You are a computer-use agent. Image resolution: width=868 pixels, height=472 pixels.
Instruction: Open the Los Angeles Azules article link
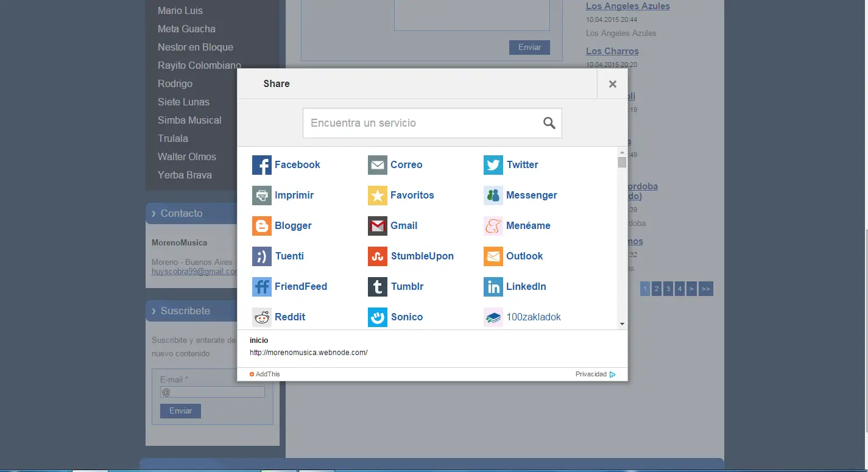[628, 6]
